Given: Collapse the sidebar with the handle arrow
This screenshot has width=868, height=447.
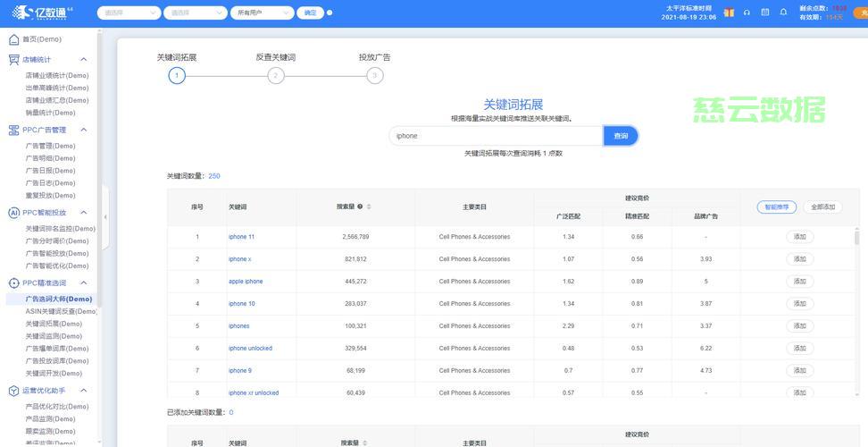Looking at the screenshot, I should click(105, 216).
